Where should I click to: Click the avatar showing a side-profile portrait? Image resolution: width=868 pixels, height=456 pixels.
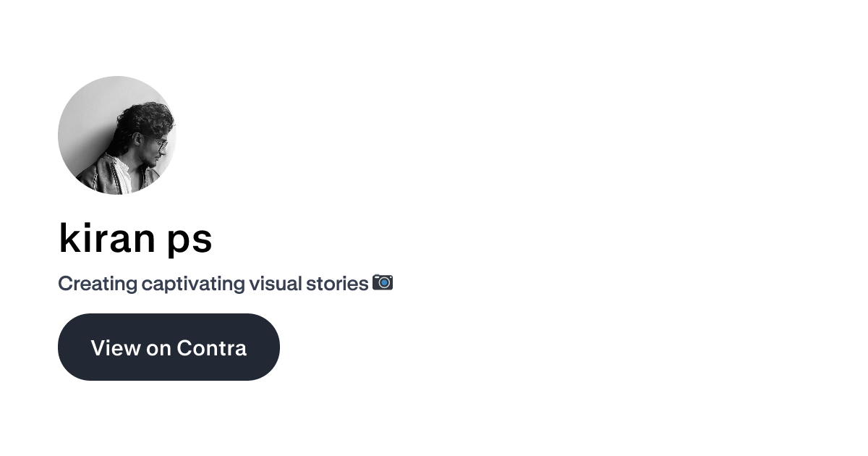click(117, 135)
